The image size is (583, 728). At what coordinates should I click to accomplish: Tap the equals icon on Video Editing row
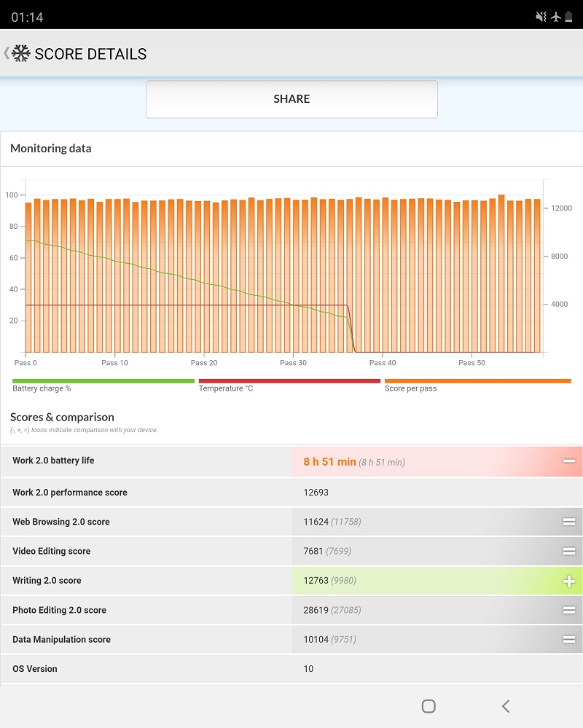(569, 551)
